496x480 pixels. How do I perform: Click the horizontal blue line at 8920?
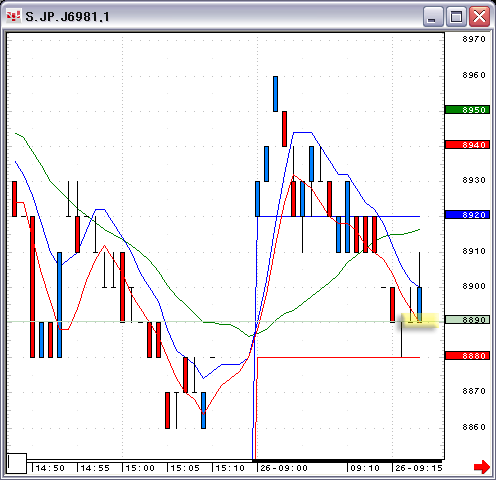[x=338, y=216]
